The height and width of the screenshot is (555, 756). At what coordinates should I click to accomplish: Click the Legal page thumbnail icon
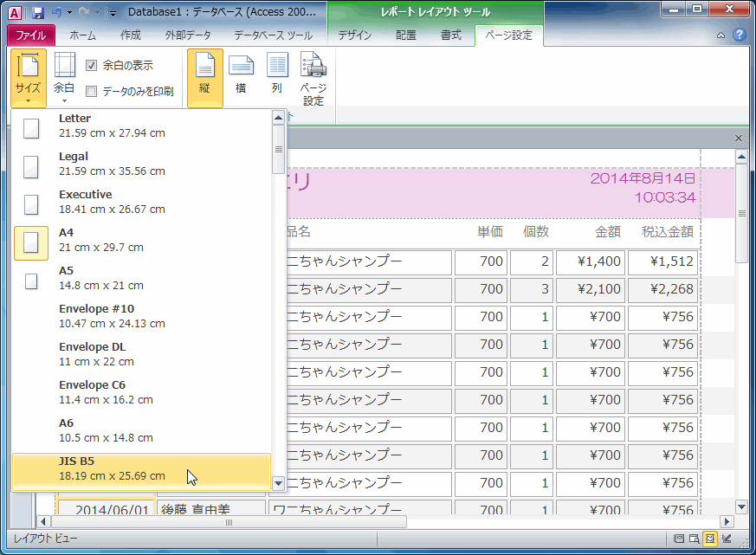pyautogui.click(x=31, y=167)
